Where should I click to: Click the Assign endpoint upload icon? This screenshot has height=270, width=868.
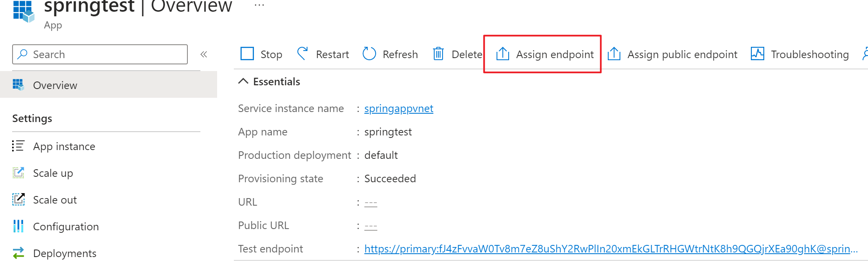tap(502, 54)
